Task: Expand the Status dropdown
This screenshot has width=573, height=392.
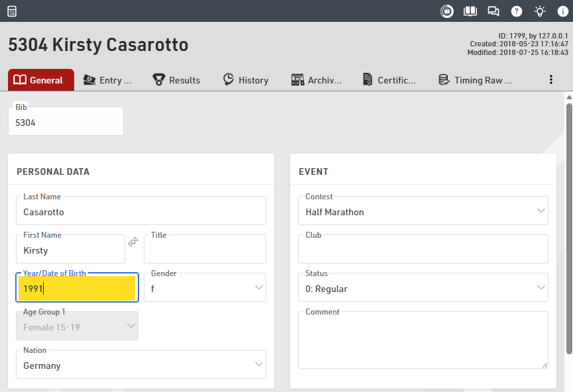Action: click(540, 288)
